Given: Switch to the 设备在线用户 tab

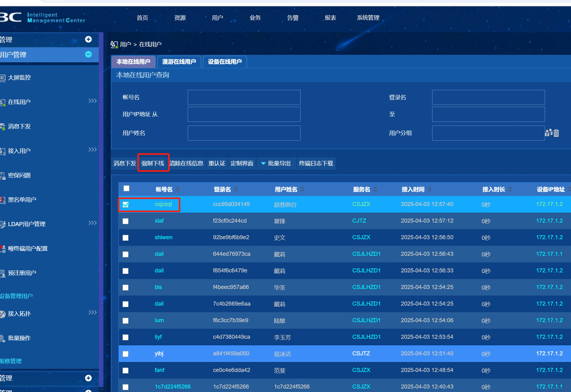Looking at the screenshot, I should click(x=225, y=62).
